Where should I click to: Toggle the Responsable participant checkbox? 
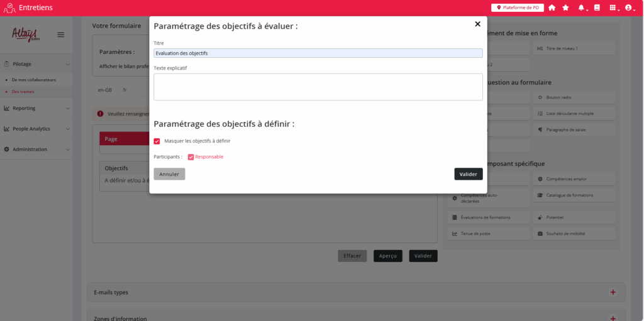[191, 157]
